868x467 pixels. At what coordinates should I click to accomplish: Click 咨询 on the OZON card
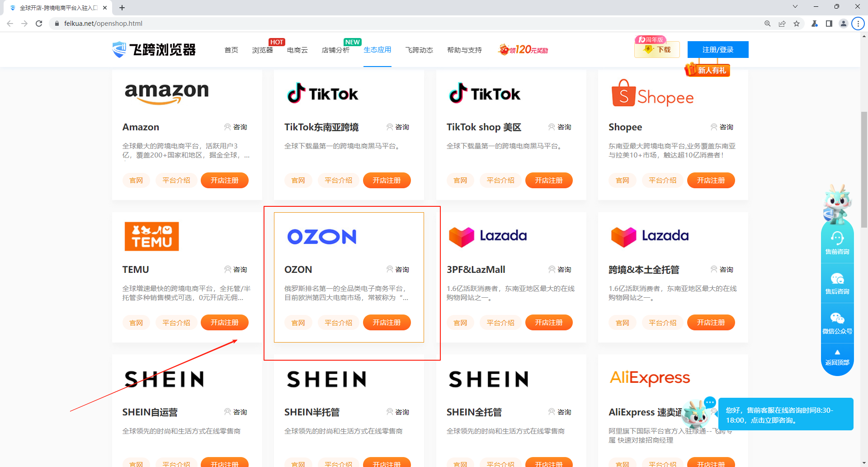pos(398,270)
